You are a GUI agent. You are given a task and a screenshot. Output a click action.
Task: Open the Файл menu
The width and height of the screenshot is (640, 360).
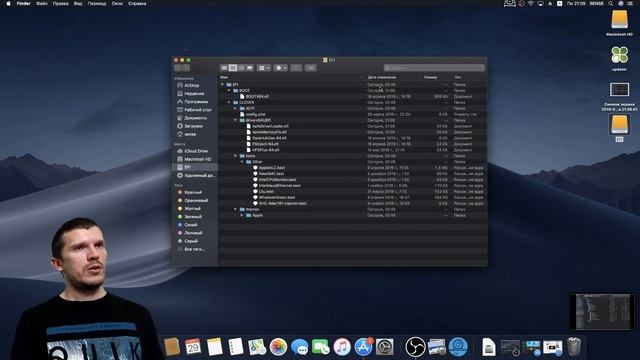coord(42,3)
